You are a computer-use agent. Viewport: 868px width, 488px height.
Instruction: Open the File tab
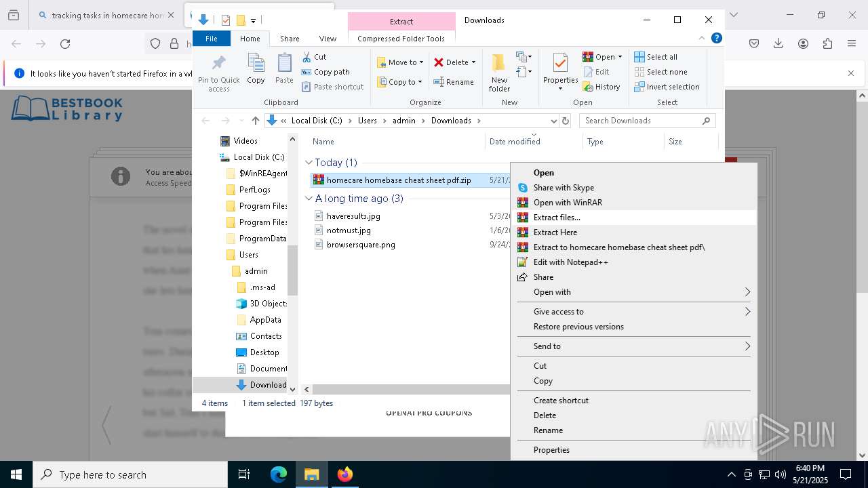click(212, 39)
